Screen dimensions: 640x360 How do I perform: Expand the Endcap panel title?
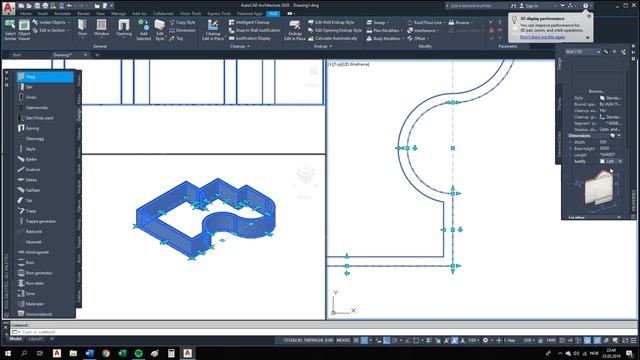(322, 46)
